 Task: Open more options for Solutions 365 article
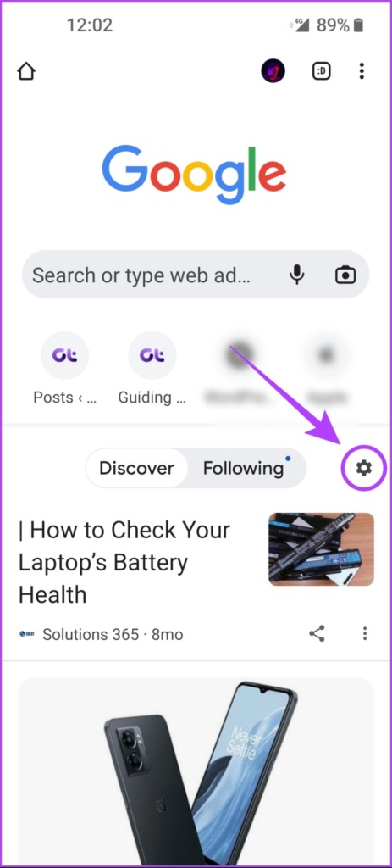coord(364,633)
